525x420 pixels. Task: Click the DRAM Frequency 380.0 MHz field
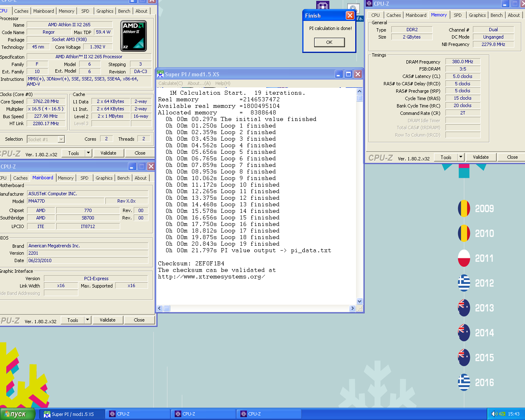coord(463,62)
